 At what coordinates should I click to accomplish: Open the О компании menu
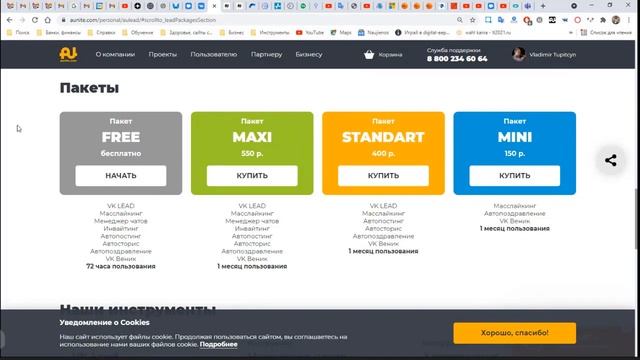[x=115, y=54]
